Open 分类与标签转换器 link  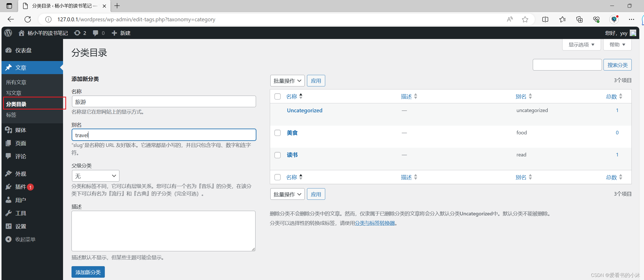[375, 223]
